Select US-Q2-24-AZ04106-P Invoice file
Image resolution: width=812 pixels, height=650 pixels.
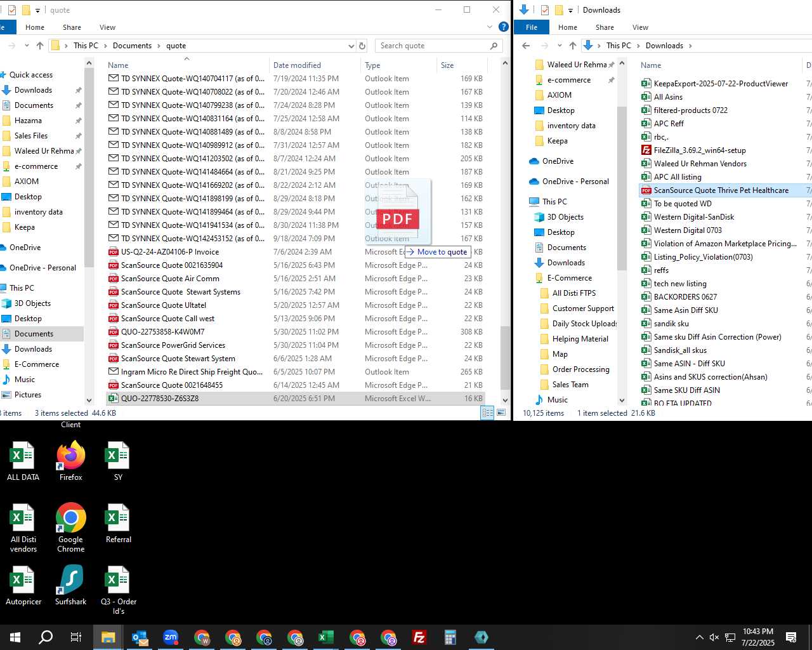tap(170, 252)
